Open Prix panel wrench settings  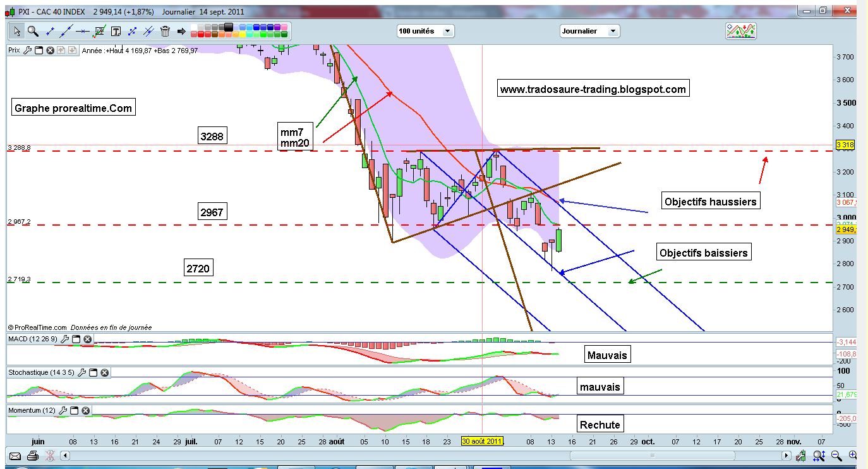point(27,50)
